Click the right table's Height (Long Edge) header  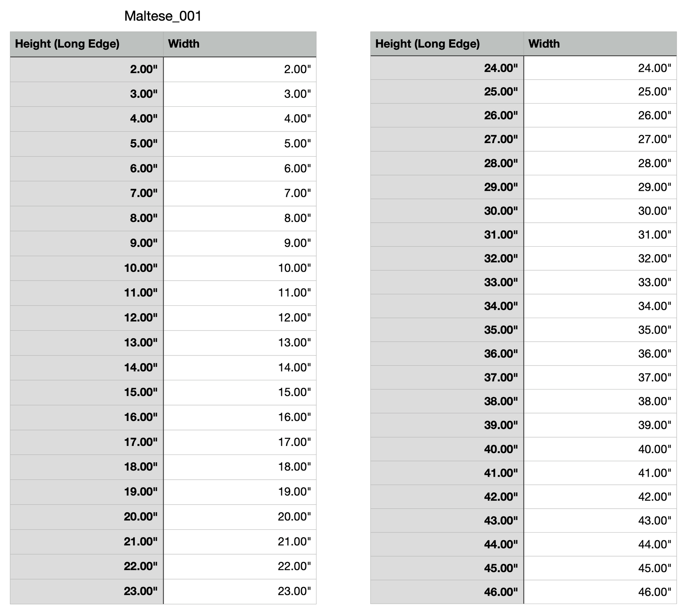(427, 44)
